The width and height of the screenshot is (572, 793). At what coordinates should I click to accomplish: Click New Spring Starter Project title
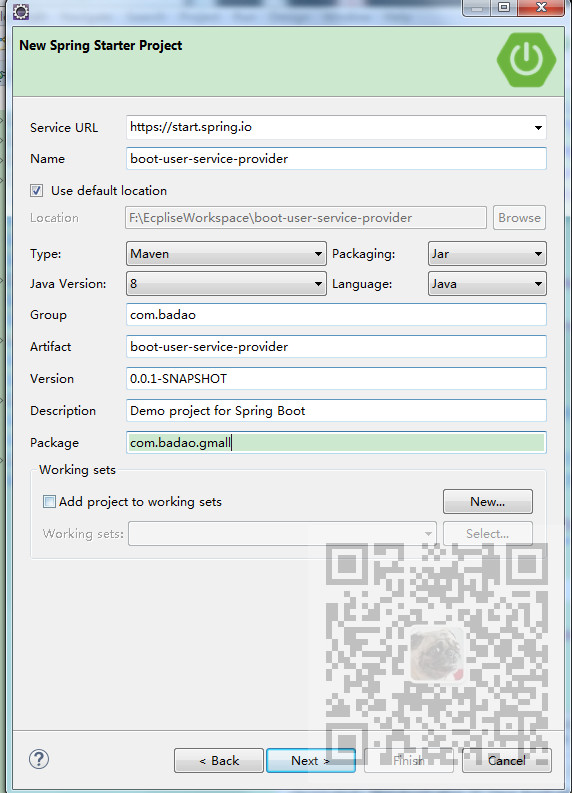[101, 46]
